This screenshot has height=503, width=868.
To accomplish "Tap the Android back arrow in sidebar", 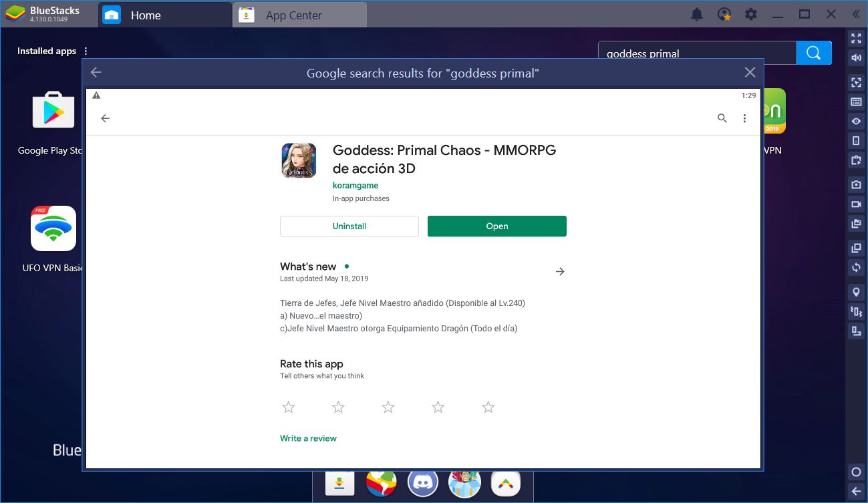I will 856,491.
